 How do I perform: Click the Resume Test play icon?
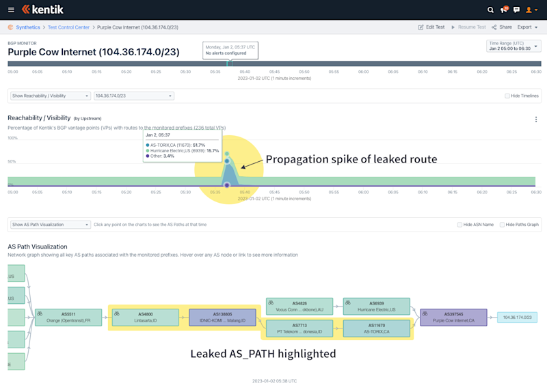click(453, 27)
